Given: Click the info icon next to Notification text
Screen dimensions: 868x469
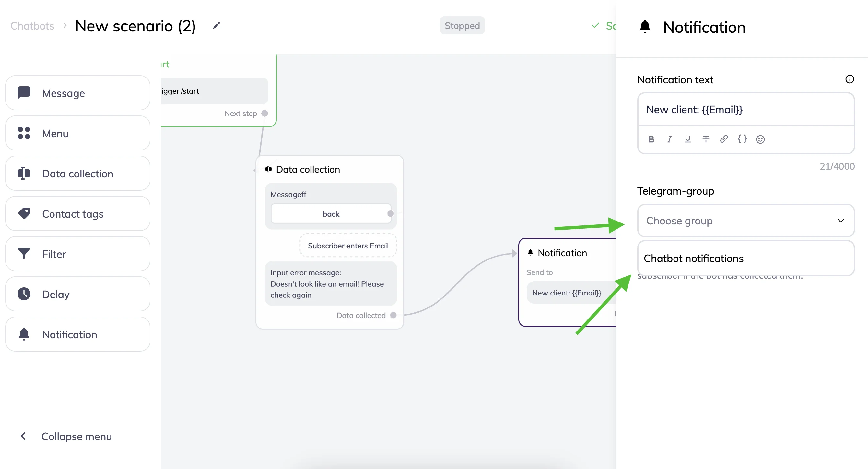Looking at the screenshot, I should tap(850, 79).
